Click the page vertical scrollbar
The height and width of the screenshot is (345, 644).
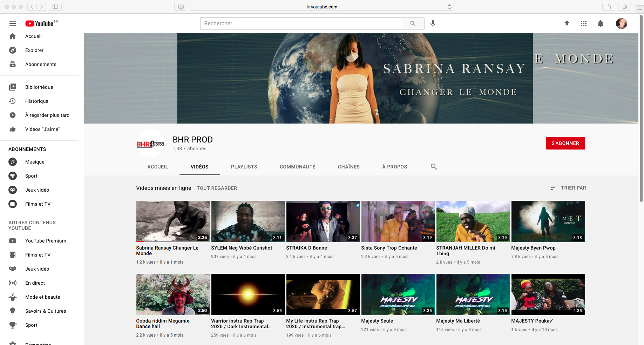click(641, 109)
